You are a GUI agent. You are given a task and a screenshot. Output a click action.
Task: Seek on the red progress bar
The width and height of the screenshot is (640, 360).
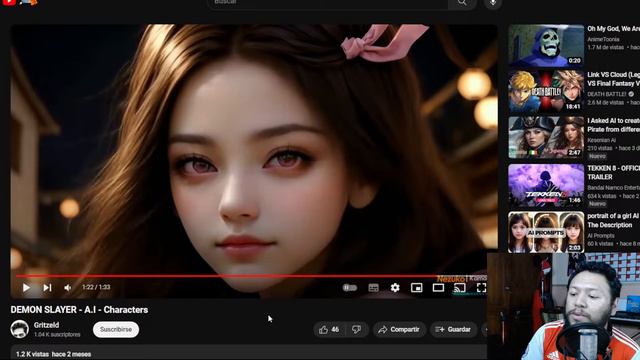point(251,276)
